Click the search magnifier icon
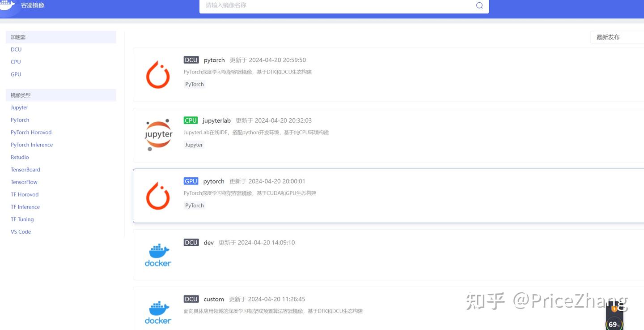The image size is (644, 330). tap(479, 5)
